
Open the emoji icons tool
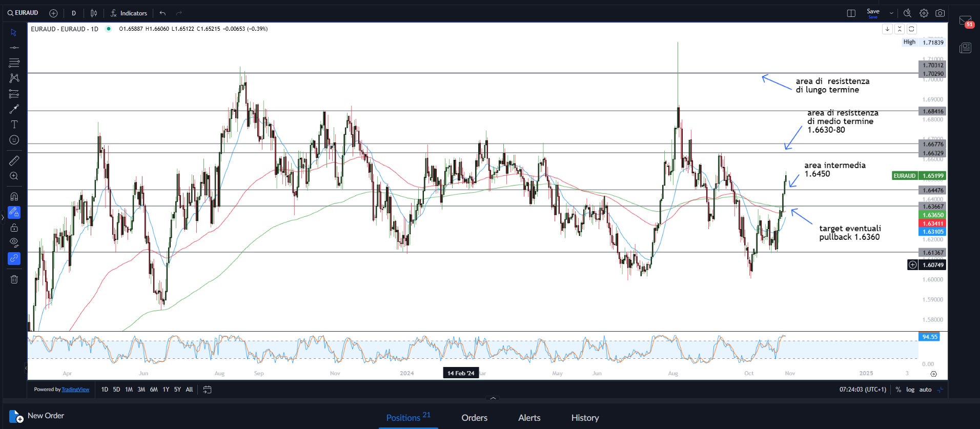pyautogui.click(x=14, y=140)
